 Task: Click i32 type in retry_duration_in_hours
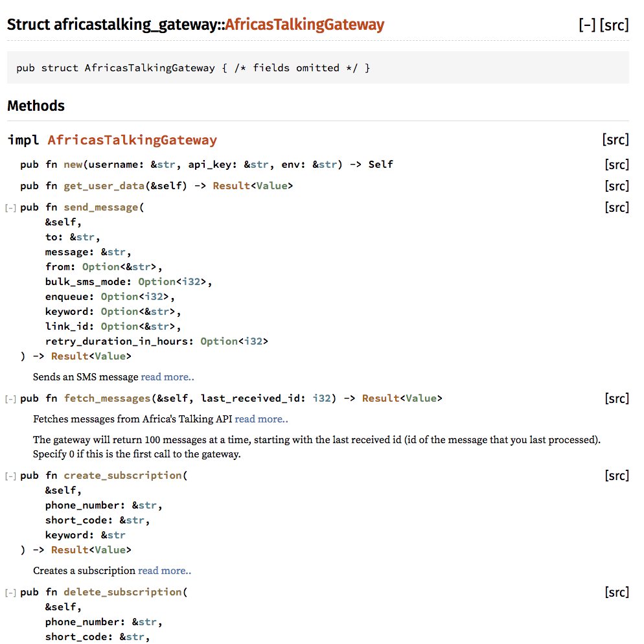click(x=253, y=341)
